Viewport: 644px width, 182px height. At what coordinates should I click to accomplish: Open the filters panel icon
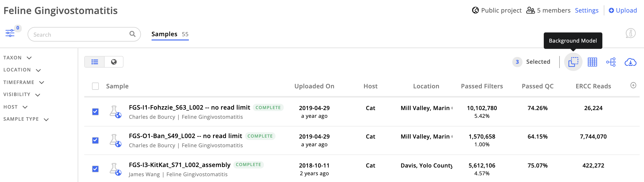coord(10,33)
